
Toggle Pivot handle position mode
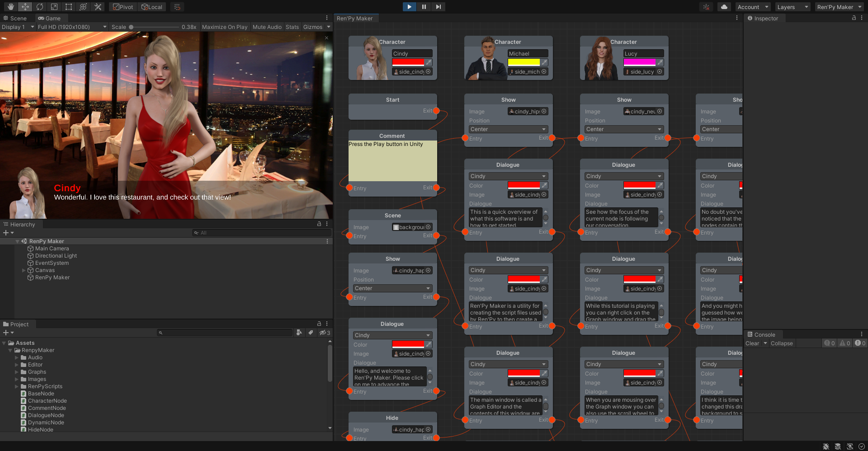click(x=123, y=7)
